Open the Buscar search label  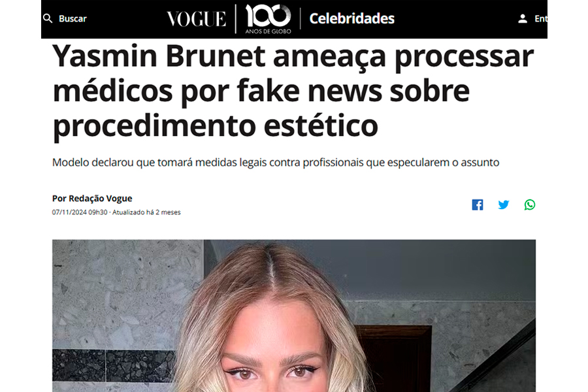tap(73, 18)
